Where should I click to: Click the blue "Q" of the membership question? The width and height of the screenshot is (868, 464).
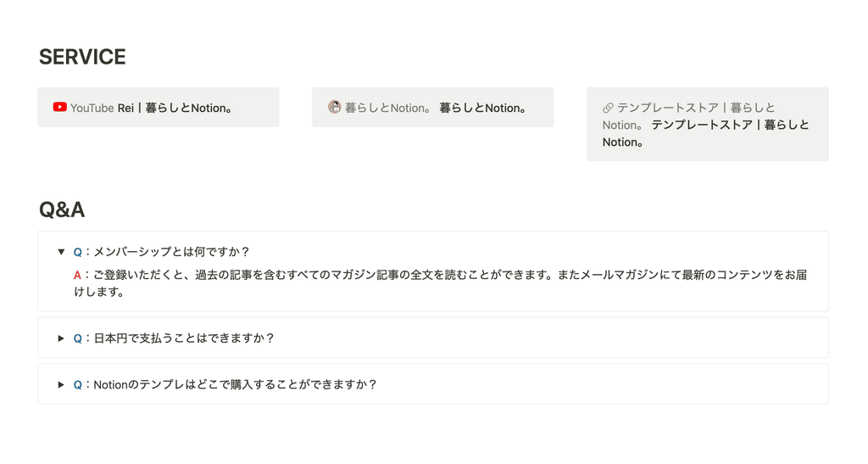click(77, 252)
